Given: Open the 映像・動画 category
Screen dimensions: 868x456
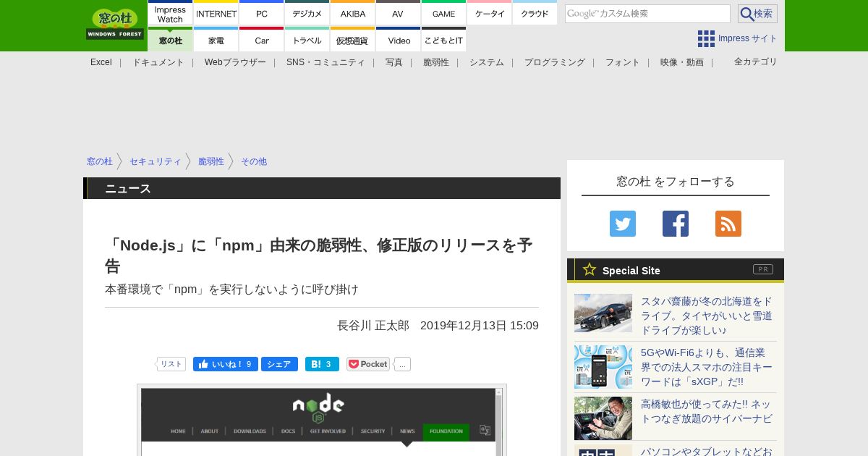Looking at the screenshot, I should point(682,62).
